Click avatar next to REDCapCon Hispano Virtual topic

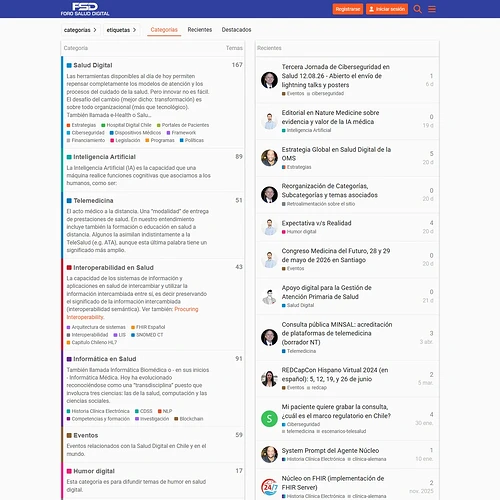coord(269,379)
